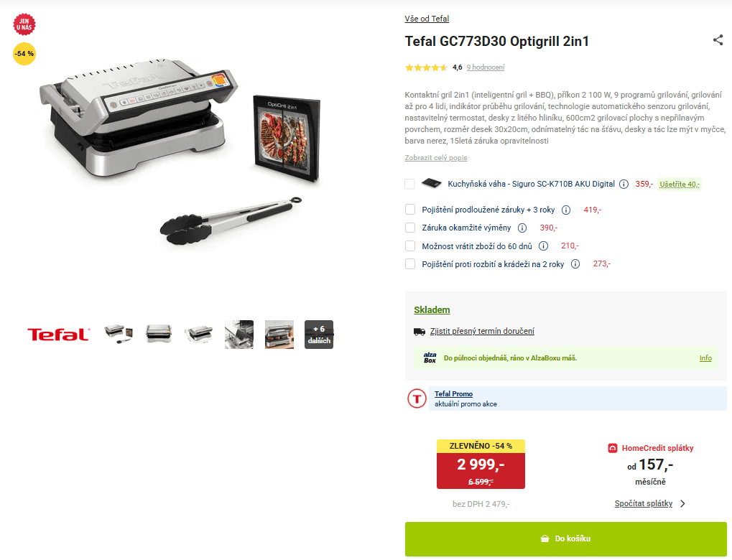
Task: Click the red Tefal Promo circle icon
Action: (x=417, y=398)
